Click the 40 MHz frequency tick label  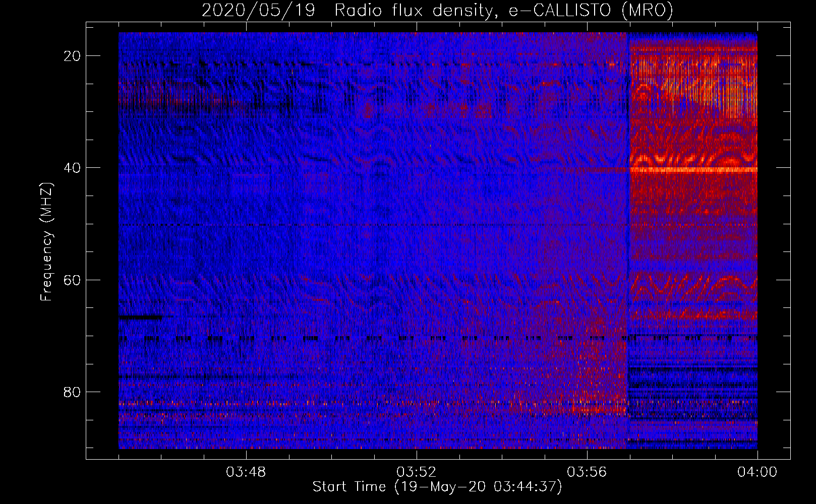(x=73, y=168)
